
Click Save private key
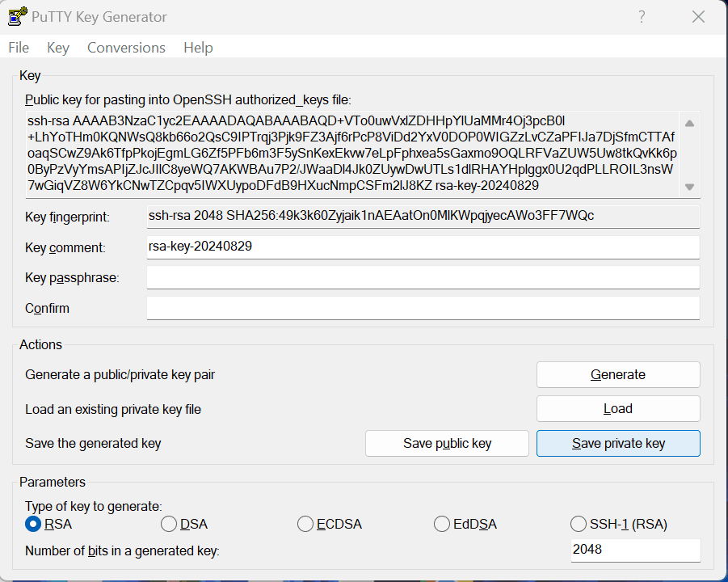coord(618,443)
